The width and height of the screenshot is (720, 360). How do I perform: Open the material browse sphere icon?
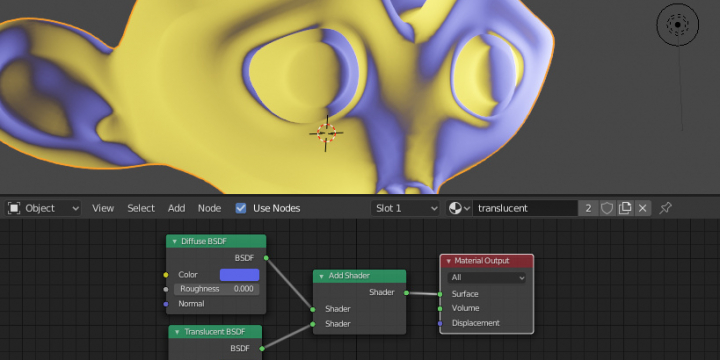(x=458, y=208)
